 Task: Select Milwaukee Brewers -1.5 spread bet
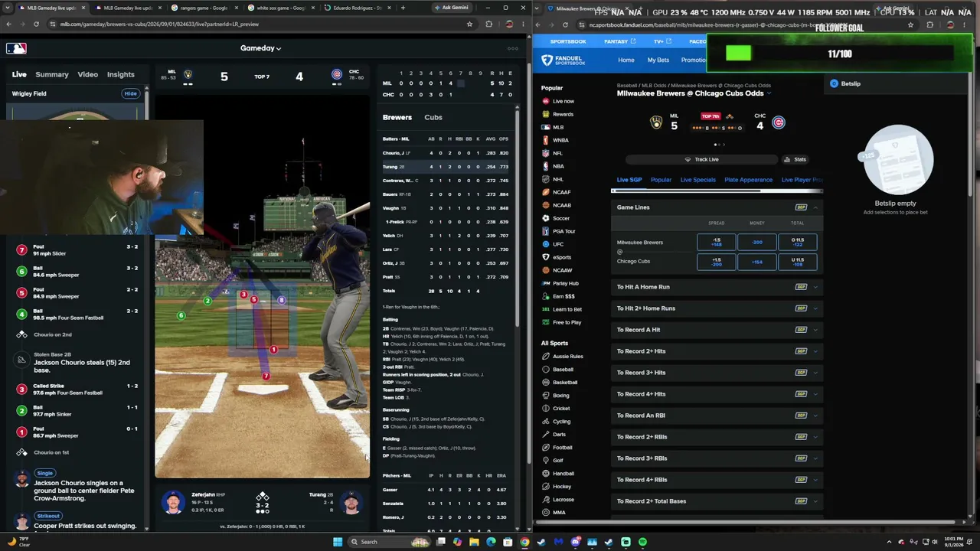[717, 243]
